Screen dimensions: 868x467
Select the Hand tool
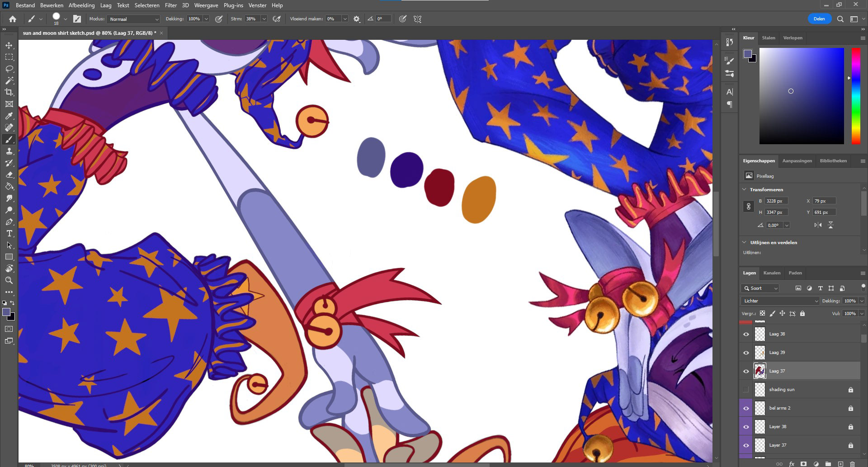point(9,269)
